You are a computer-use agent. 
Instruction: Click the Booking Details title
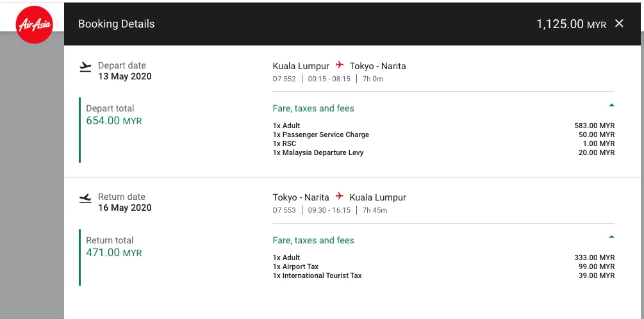pyautogui.click(x=116, y=24)
